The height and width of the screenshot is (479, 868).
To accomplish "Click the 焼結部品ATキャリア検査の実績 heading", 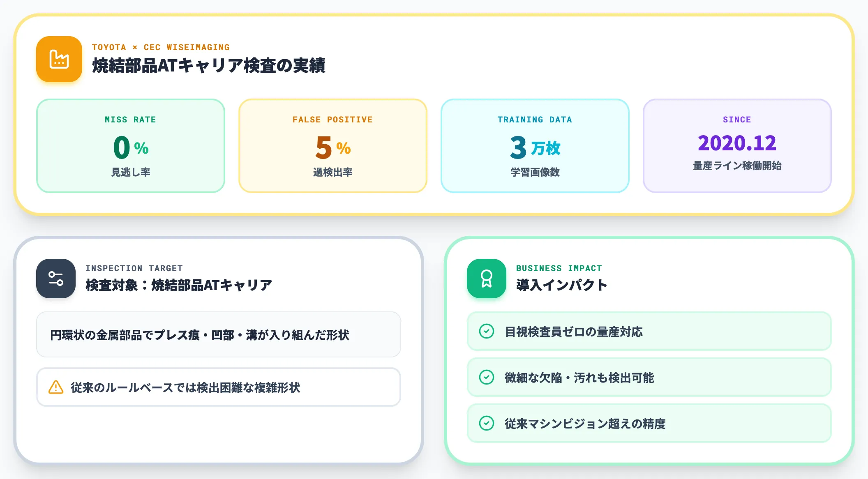I will [x=209, y=66].
